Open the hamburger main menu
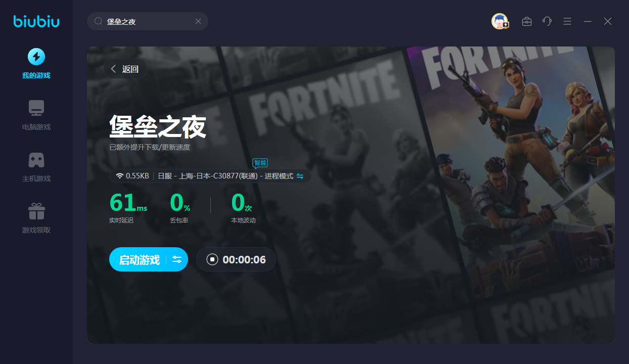 (x=567, y=21)
